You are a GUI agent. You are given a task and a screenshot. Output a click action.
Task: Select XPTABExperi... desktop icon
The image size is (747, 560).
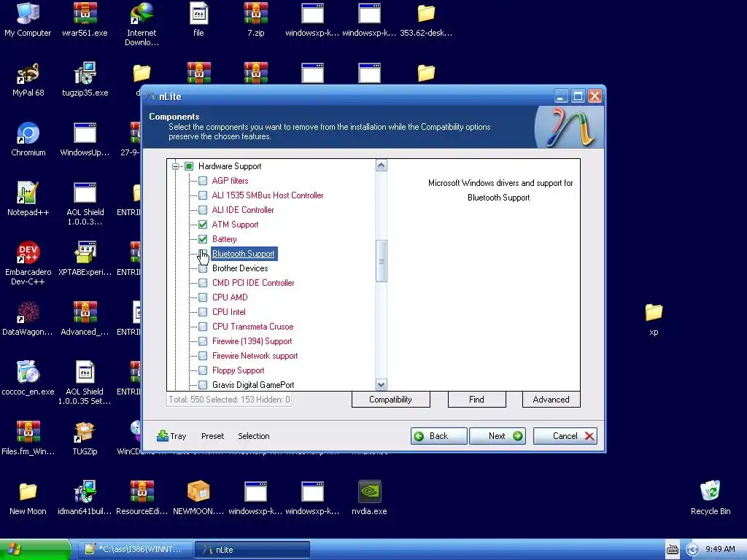point(85,259)
